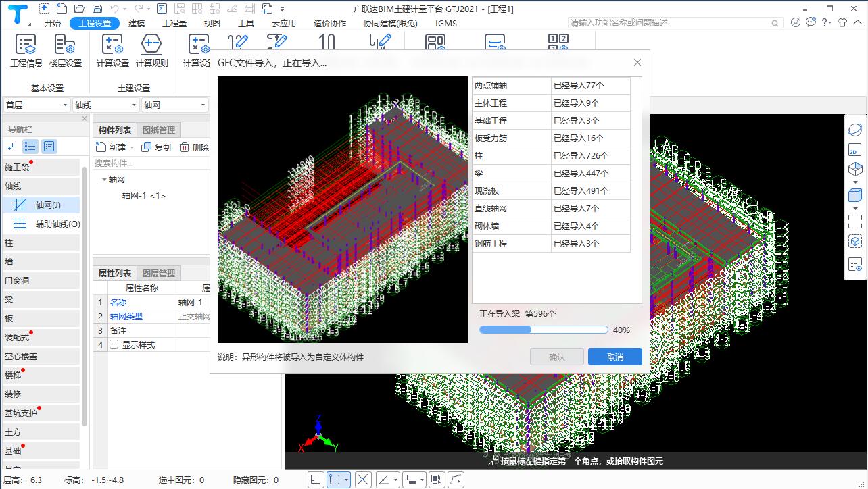Open the 楼层设置 floor settings tool
The width and height of the screenshot is (868, 489).
pos(66,51)
